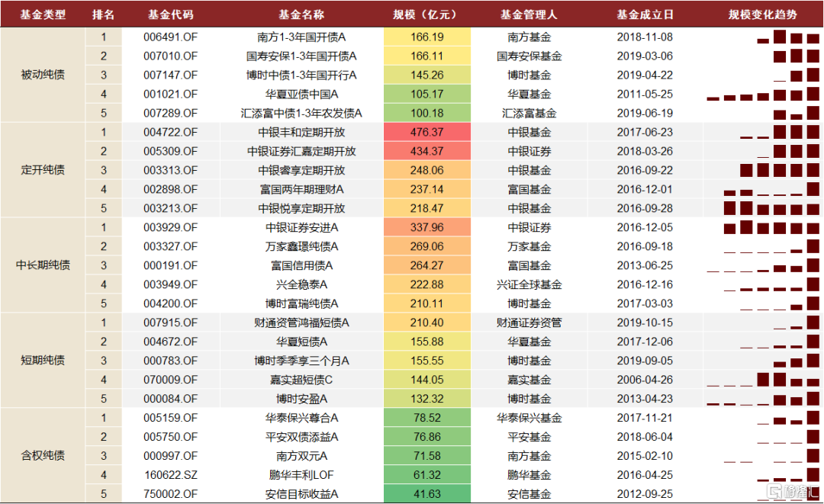Select fund name 博时中债1-3年国开行A
824x504 pixels.
(301, 75)
